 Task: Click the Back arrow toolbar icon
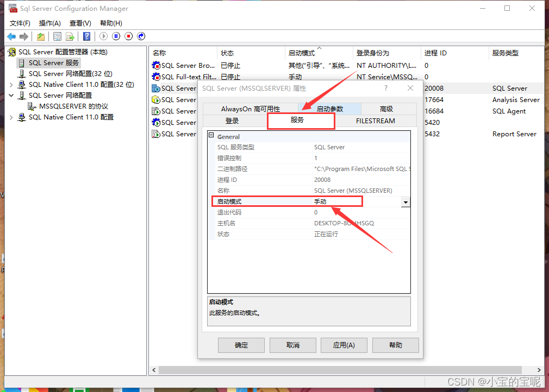[11, 36]
